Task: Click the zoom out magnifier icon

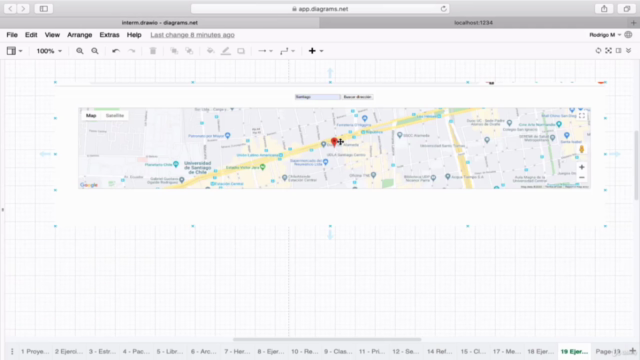Action: [95, 51]
